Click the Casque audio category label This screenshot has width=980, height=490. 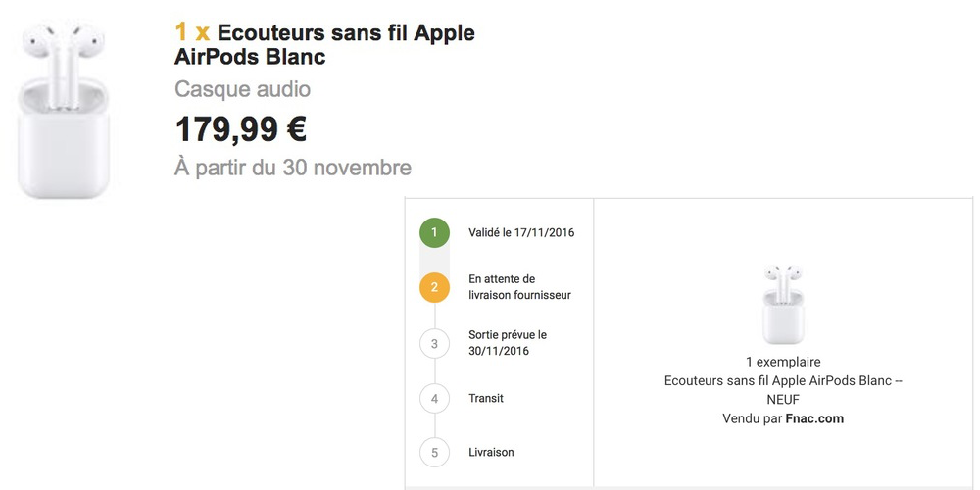coord(242,89)
